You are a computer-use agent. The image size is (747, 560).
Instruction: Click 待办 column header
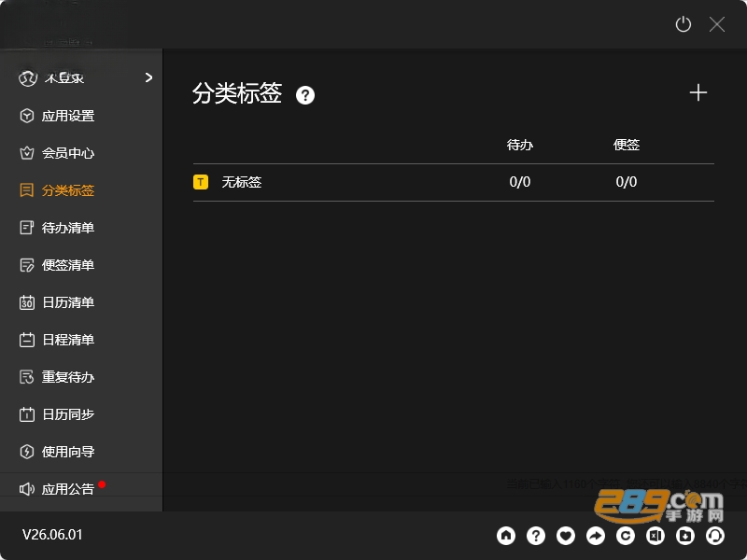520,145
